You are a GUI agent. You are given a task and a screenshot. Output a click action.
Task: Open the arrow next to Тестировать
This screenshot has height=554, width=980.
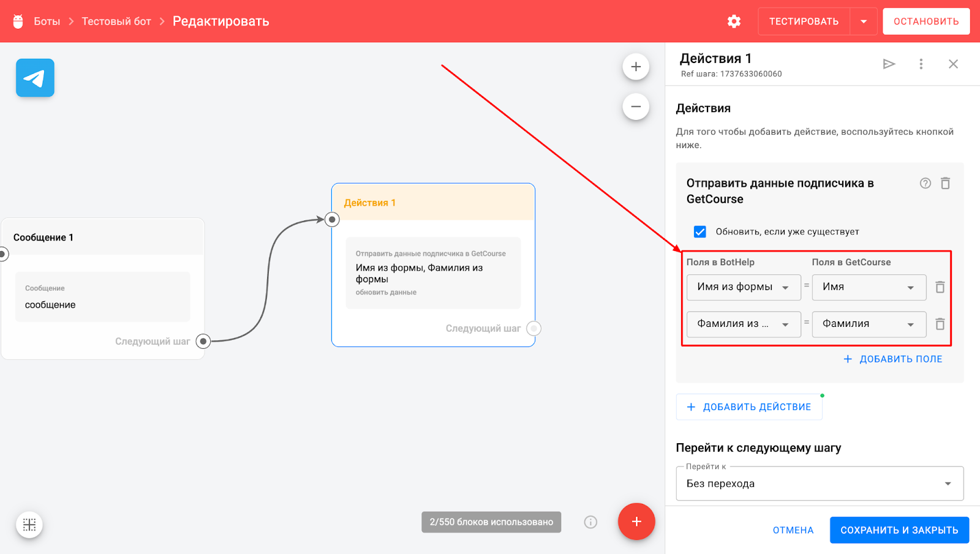864,21
